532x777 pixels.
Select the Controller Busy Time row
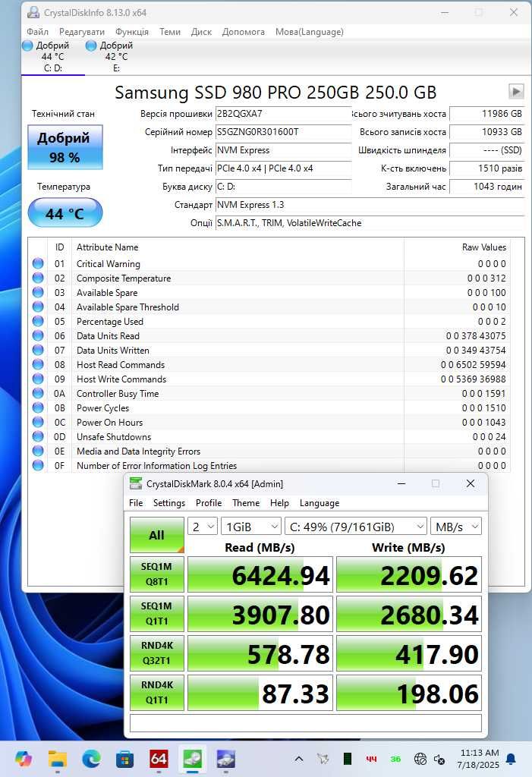click(x=269, y=394)
